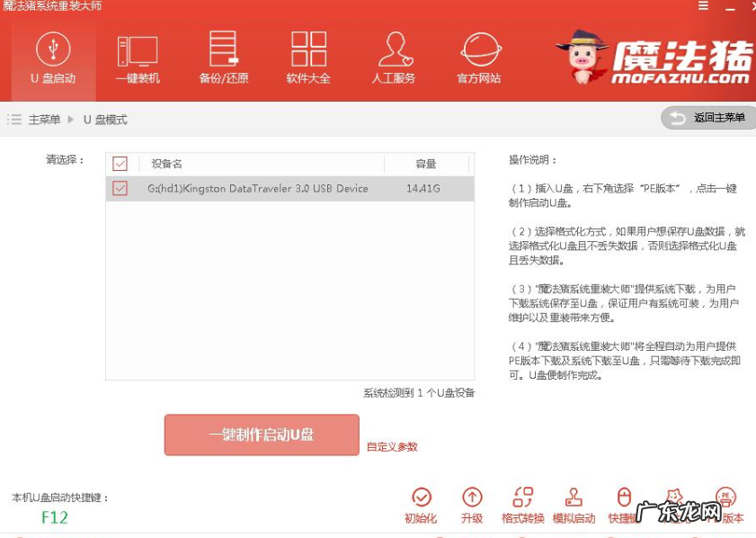The image size is (756, 538).
Task: Toggle the select-all devices checkbox
Action: pos(120,165)
